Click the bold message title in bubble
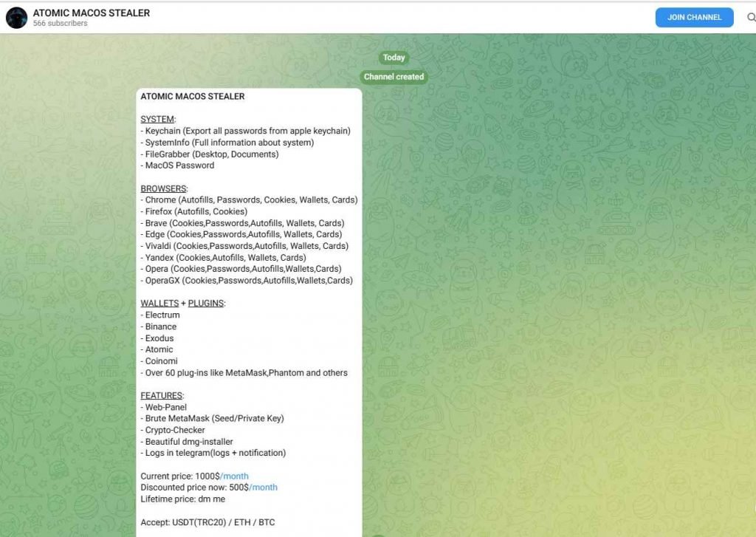The width and height of the screenshot is (756, 537). click(x=193, y=97)
